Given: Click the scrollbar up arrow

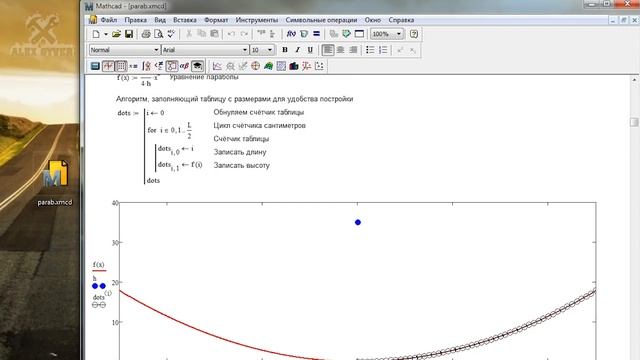Looking at the screenshot, I should point(634,80).
